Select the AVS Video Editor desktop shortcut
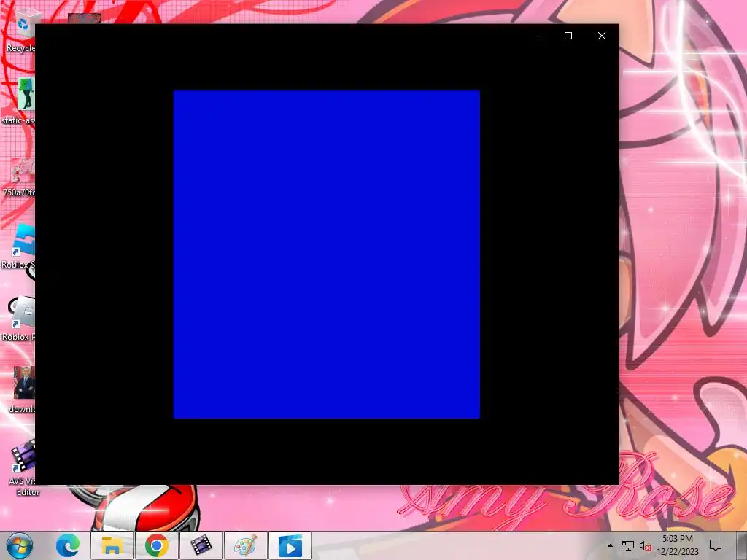 [x=23, y=467]
